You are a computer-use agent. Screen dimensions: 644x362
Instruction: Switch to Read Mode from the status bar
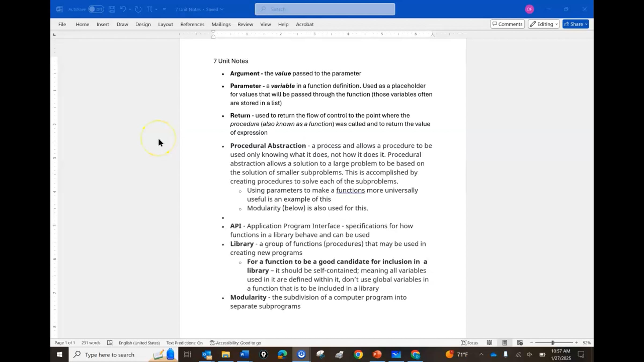coord(489,343)
